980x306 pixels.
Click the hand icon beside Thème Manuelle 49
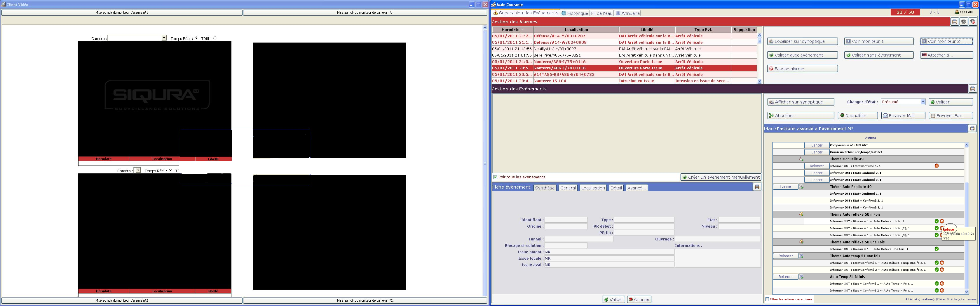click(x=801, y=159)
